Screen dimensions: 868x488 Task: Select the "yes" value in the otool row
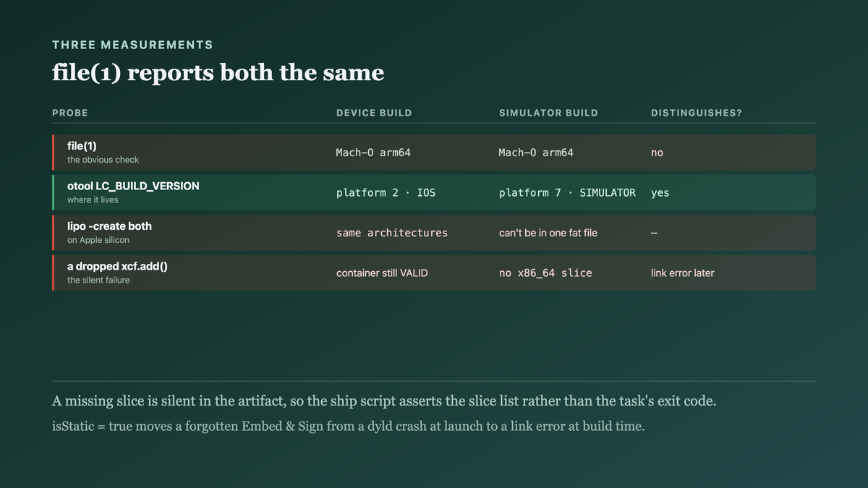click(660, 193)
